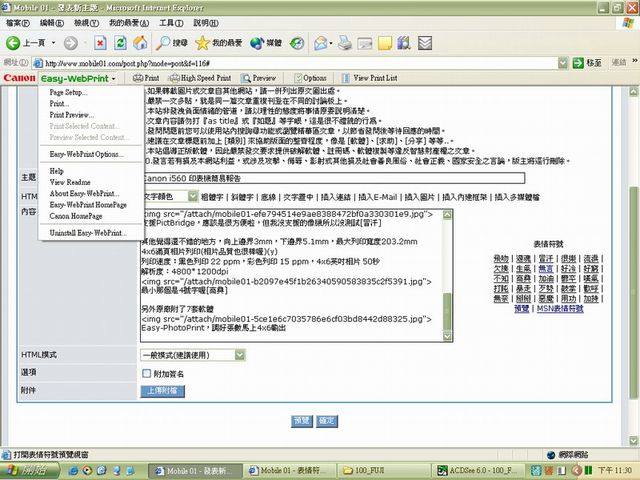The height and width of the screenshot is (480, 640).
Task: Open the 工具(T) Tools menu
Action: point(171,23)
